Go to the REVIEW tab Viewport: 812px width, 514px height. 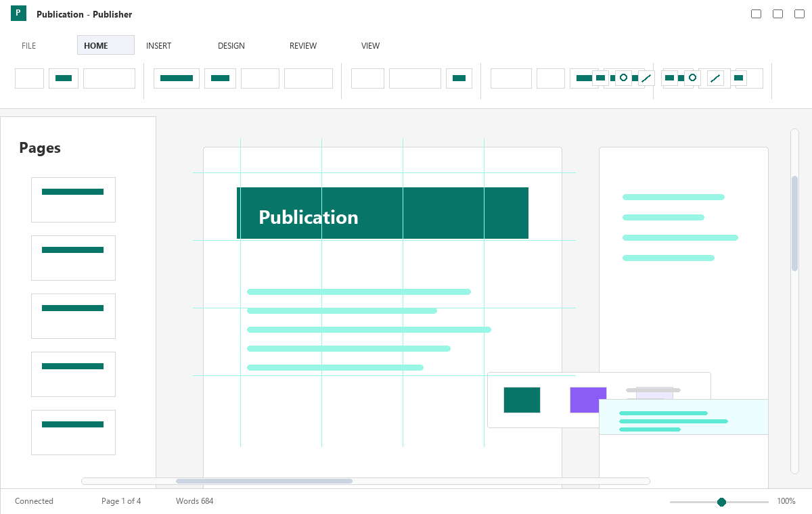(303, 46)
